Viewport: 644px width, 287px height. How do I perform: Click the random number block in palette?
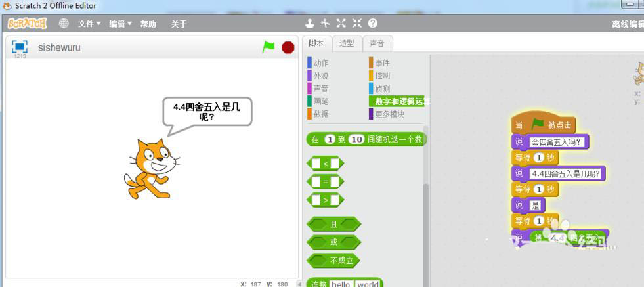click(366, 139)
